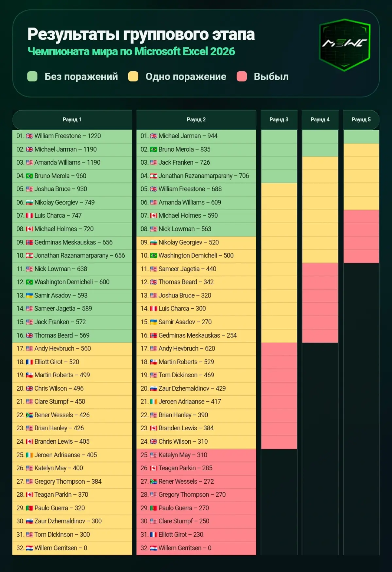Screen dimensions: 392x572
Task: Click the 'Без поражений' legend label
Action: pos(81,77)
